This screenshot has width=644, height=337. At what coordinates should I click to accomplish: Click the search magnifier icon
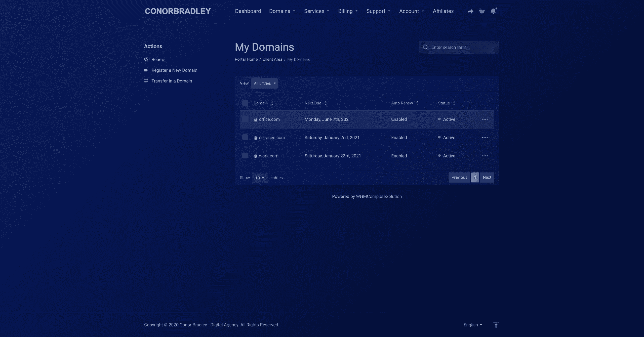coord(425,47)
